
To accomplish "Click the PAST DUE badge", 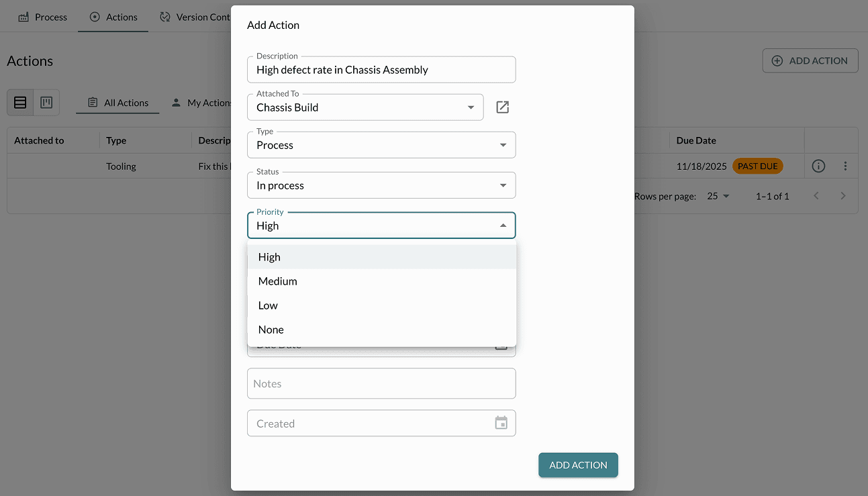I will 757,166.
